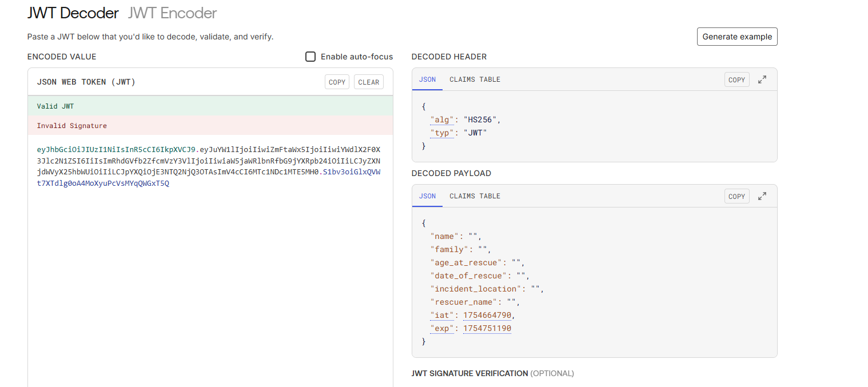Click the exp timestamp value 1754751190
Viewport: 868px width, 387px height.
pos(487,329)
